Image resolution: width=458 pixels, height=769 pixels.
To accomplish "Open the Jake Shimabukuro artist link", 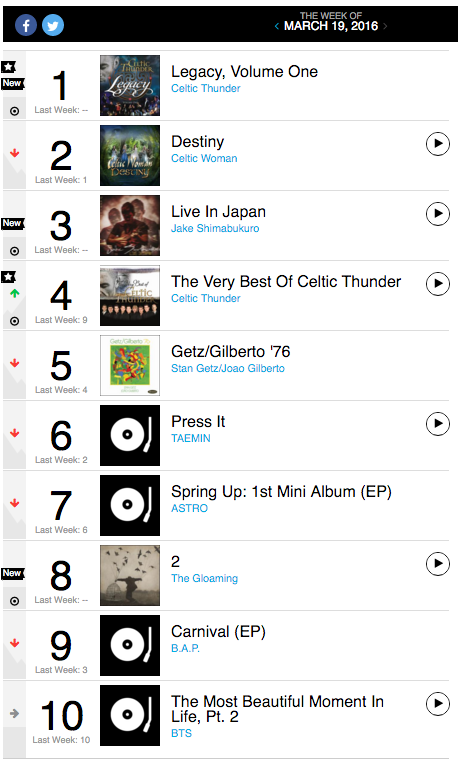I will coord(215,229).
